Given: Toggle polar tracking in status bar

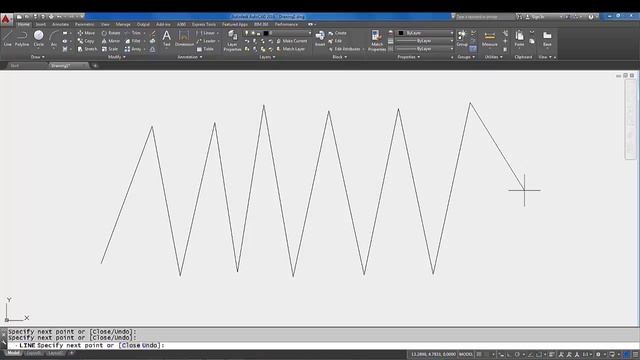Looking at the screenshot, I should 517,354.
